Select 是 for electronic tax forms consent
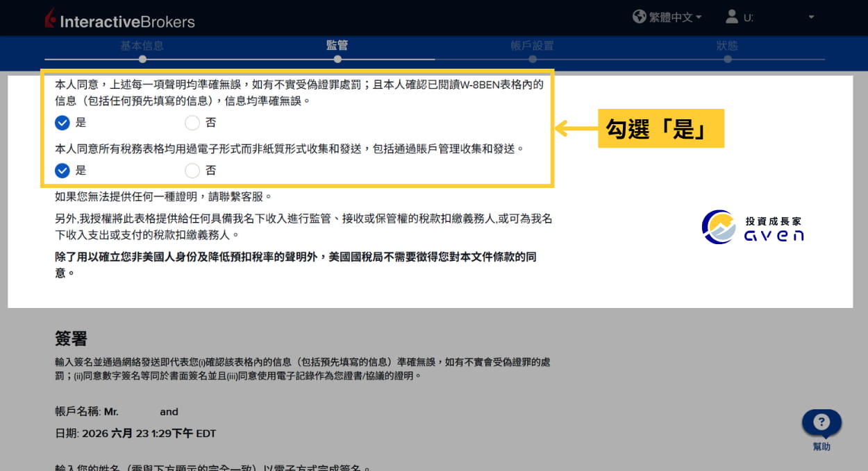Viewport: 868px width, 471px height. 62,170
